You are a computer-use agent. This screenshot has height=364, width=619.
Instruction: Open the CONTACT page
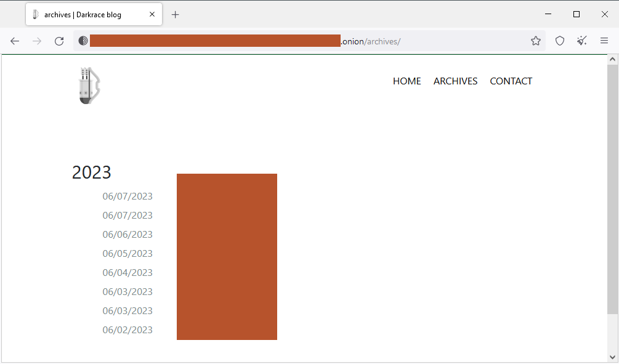(511, 81)
